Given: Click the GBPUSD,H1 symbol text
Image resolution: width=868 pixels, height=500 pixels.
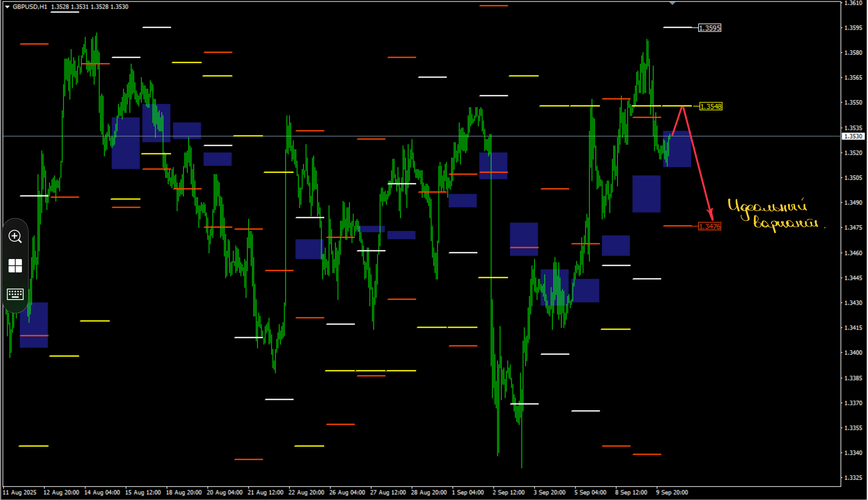Looking at the screenshot, I should 30,7.
